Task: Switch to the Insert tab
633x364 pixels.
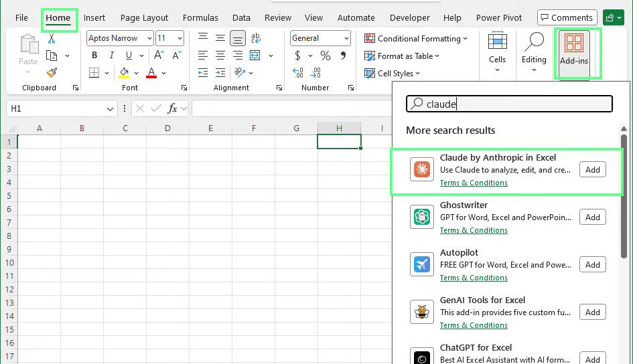Action: click(94, 18)
